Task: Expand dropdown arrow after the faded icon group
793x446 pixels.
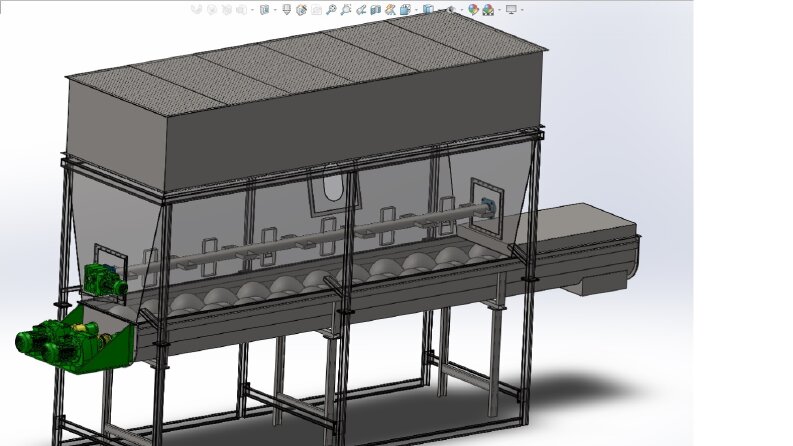Action: tap(252, 10)
